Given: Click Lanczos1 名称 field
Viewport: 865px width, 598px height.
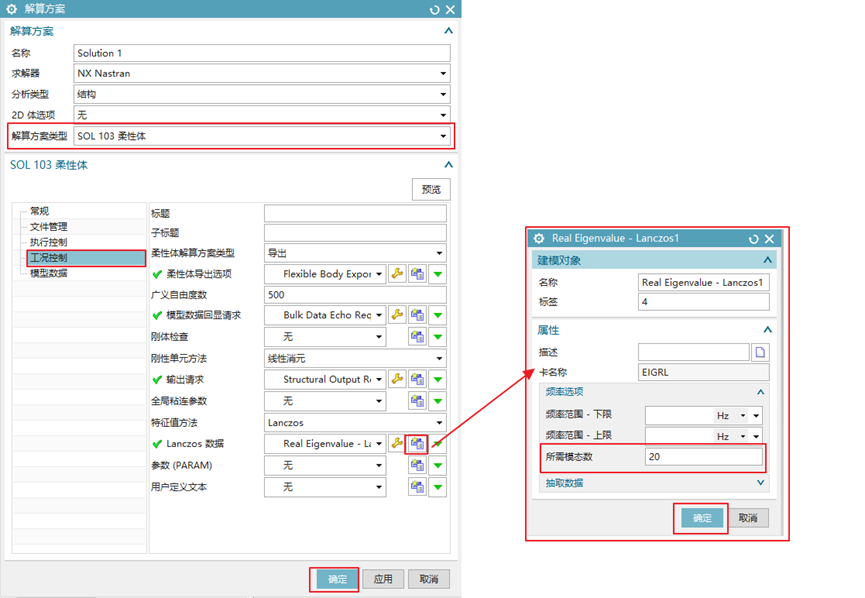Looking at the screenshot, I should tap(703, 282).
